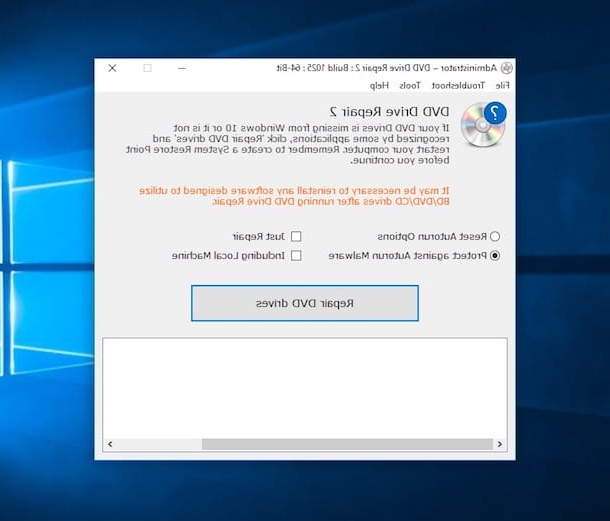Screen dimensions: 610x521
Task: Check the Including Local Machine box
Action: click(x=296, y=256)
